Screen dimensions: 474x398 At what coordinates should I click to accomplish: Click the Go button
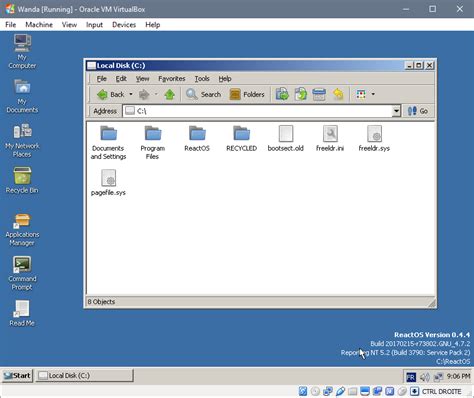click(x=418, y=111)
